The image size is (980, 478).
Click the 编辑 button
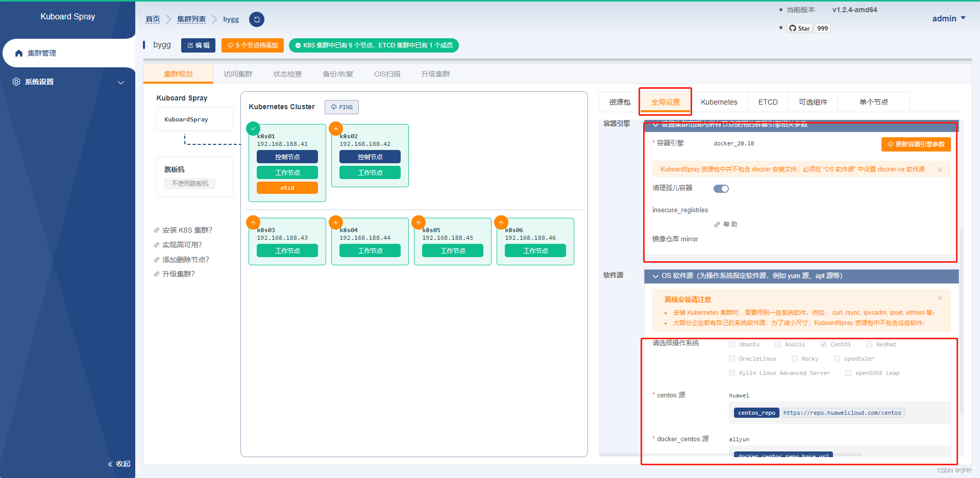coord(199,45)
